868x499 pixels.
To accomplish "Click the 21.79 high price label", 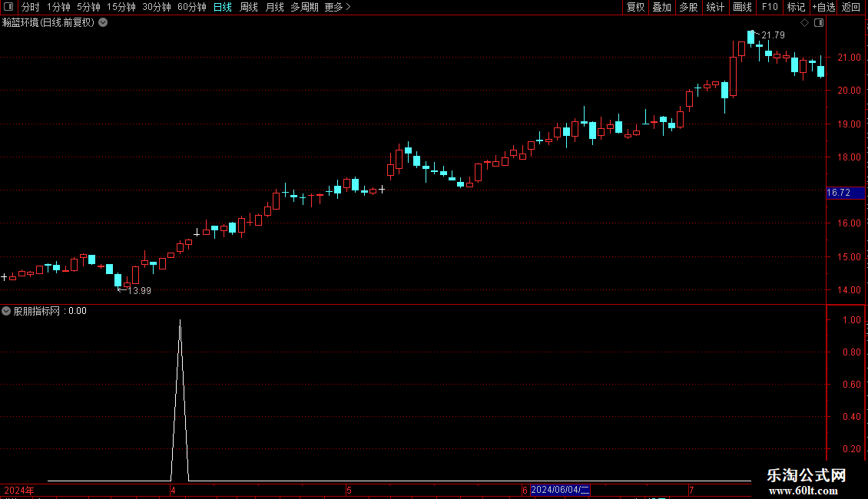I will [x=773, y=35].
